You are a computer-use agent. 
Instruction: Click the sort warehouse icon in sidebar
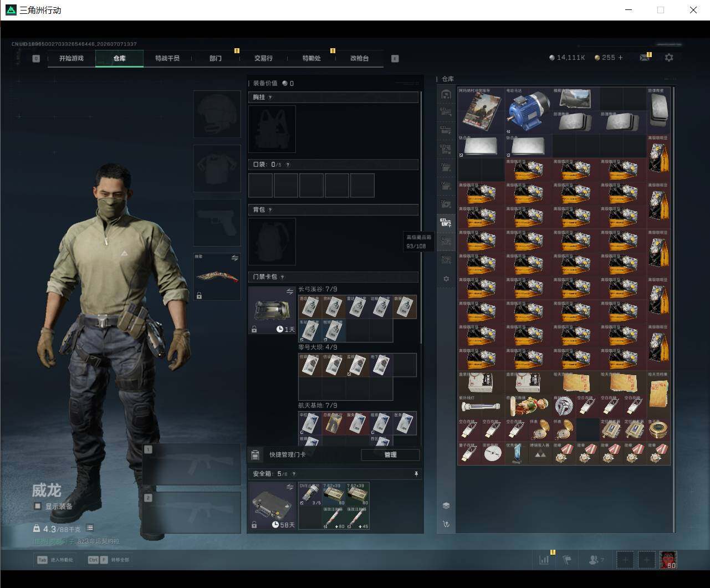pos(446,524)
